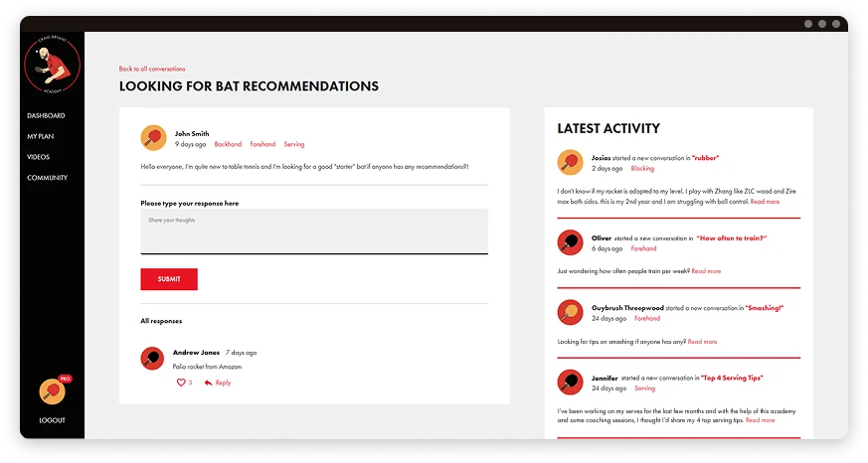The image size is (868, 463).
Task: Like Andrew James's response with heart icon
Action: [x=181, y=383]
